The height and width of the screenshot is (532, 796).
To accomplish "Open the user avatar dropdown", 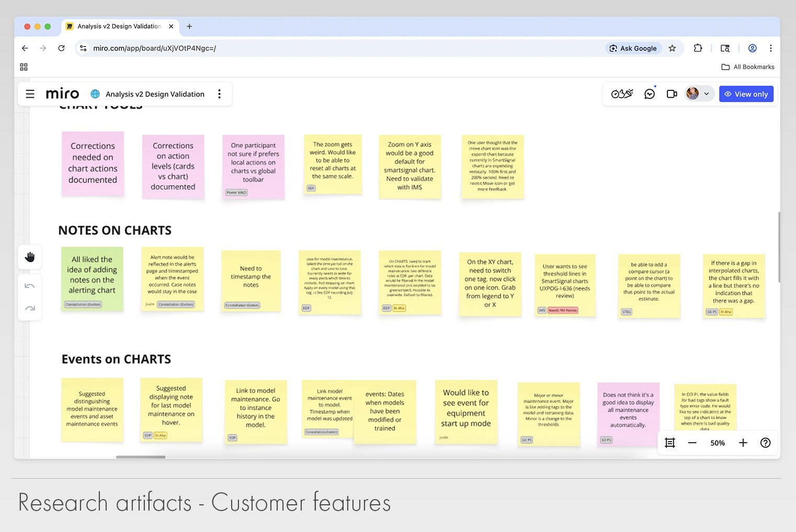I will [699, 94].
